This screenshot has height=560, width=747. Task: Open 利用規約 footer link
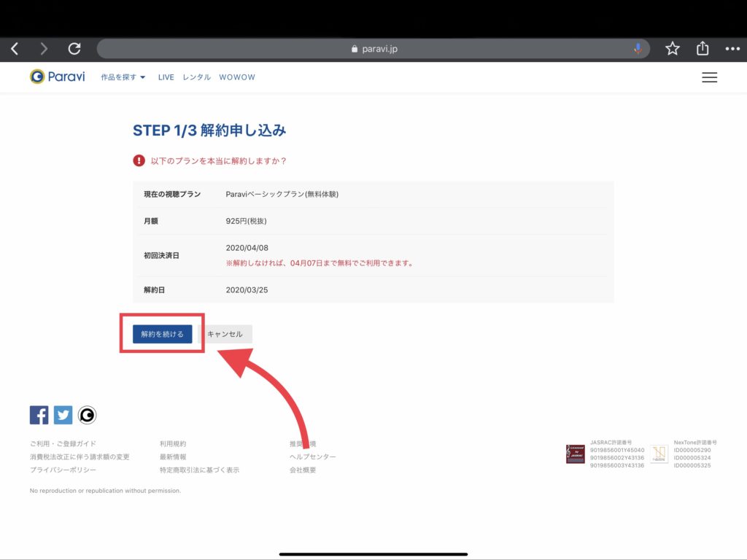(173, 443)
